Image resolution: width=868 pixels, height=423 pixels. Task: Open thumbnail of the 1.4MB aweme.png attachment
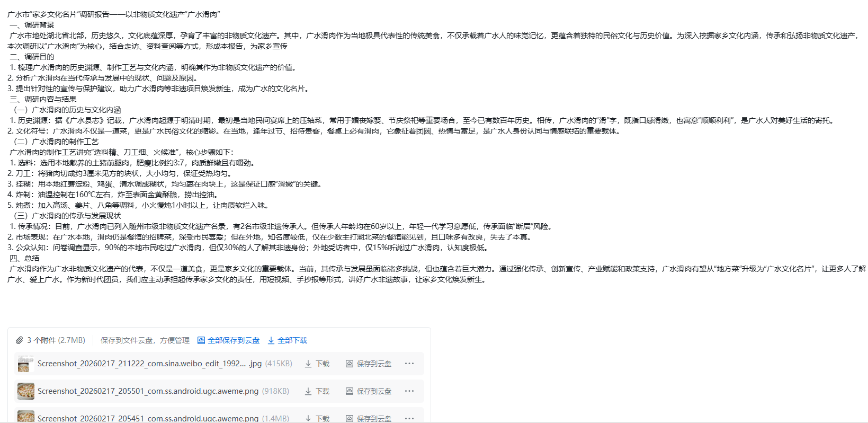tap(25, 417)
